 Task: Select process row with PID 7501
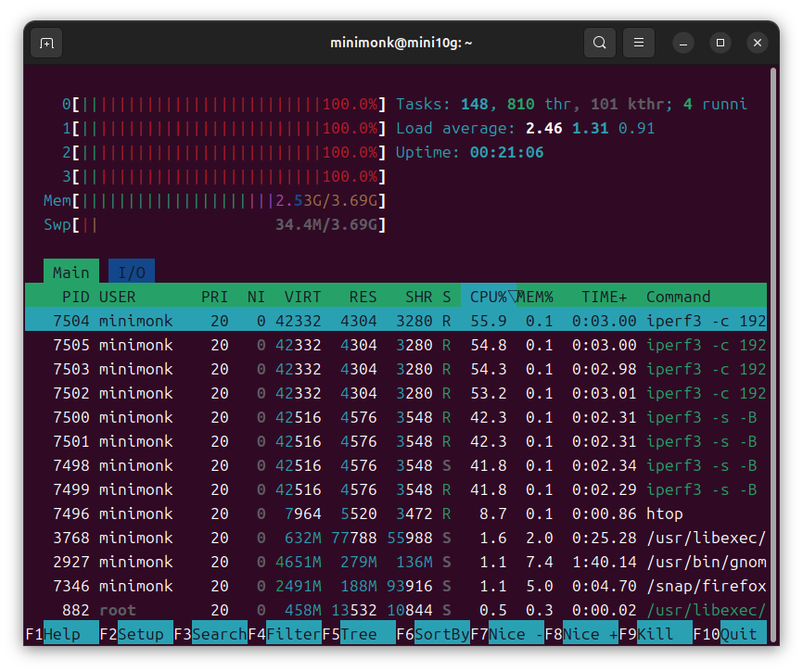(x=396, y=441)
